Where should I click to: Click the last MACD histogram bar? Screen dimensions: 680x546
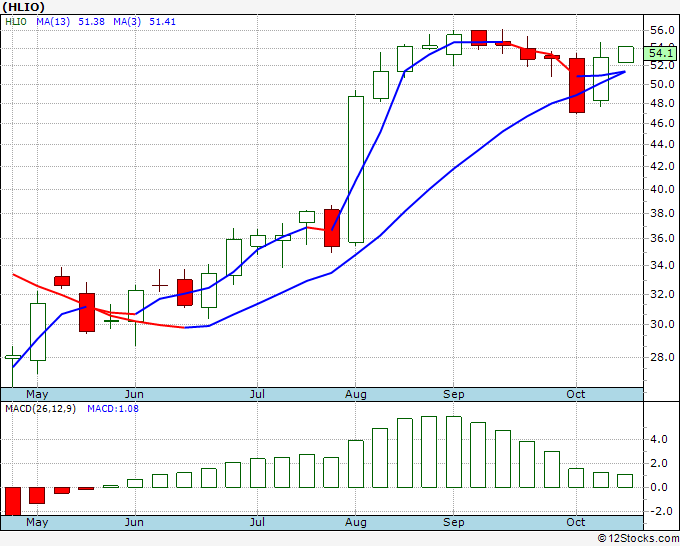pyautogui.click(x=625, y=481)
